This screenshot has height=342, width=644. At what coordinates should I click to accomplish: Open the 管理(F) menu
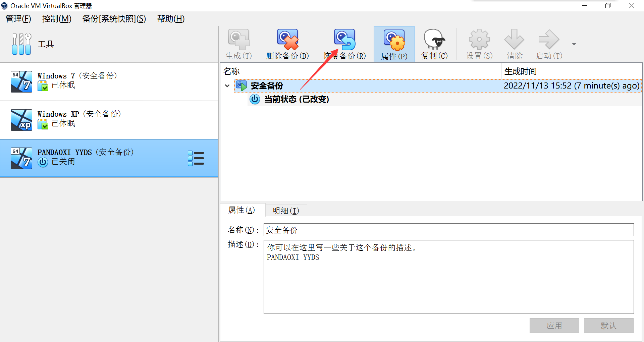pyautogui.click(x=18, y=19)
